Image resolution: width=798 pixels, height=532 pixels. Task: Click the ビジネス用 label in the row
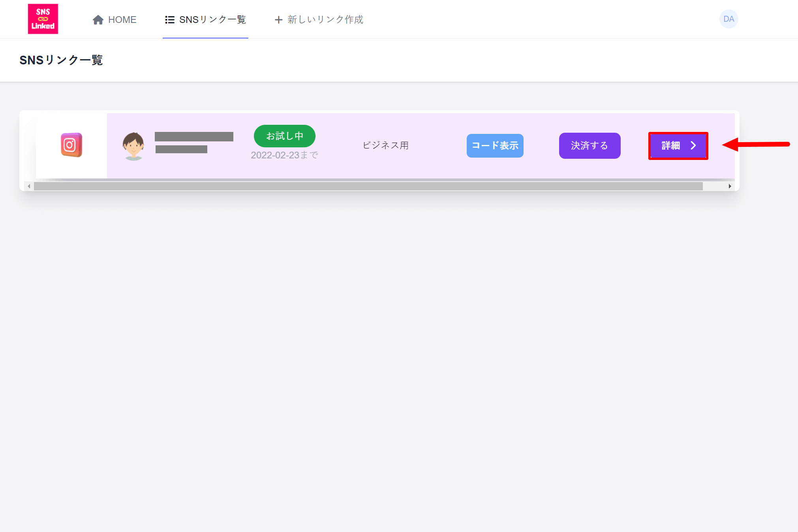[385, 145]
